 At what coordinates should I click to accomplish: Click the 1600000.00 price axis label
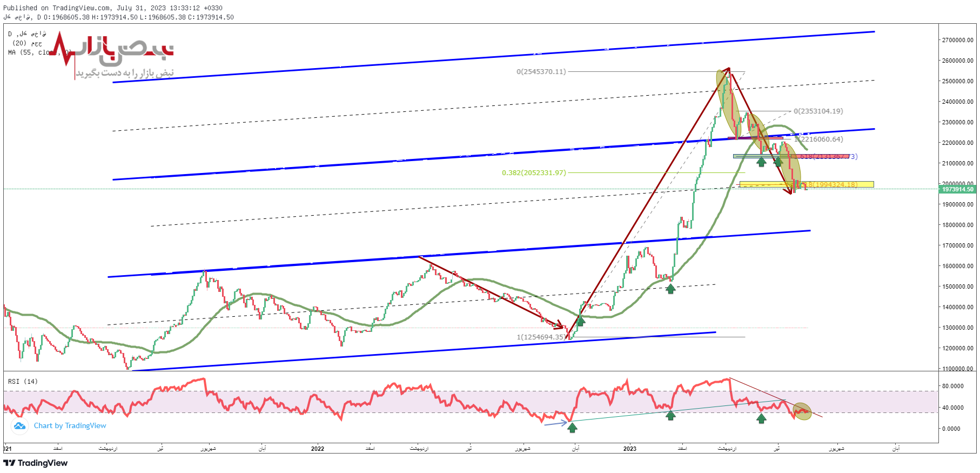point(957,266)
